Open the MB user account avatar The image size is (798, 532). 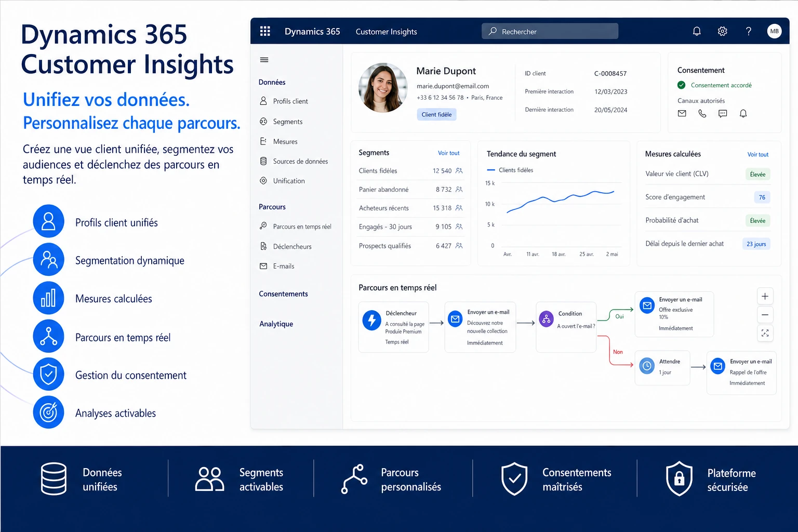774,31
